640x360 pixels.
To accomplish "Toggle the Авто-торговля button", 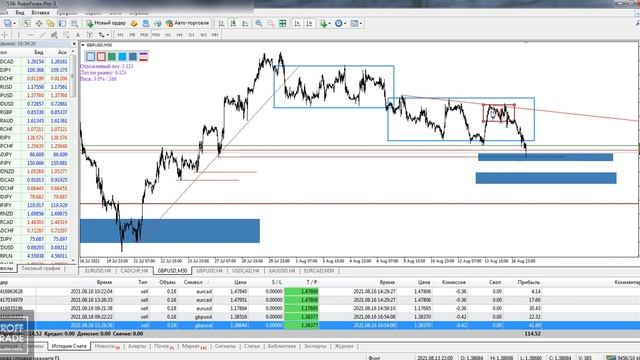I will (x=188, y=23).
